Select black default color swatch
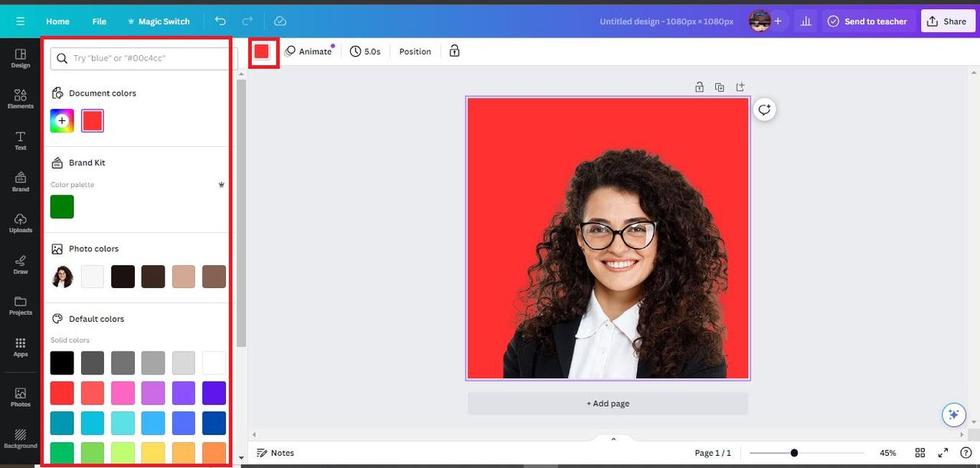Screen dimensions: 980x468 (x=62, y=363)
